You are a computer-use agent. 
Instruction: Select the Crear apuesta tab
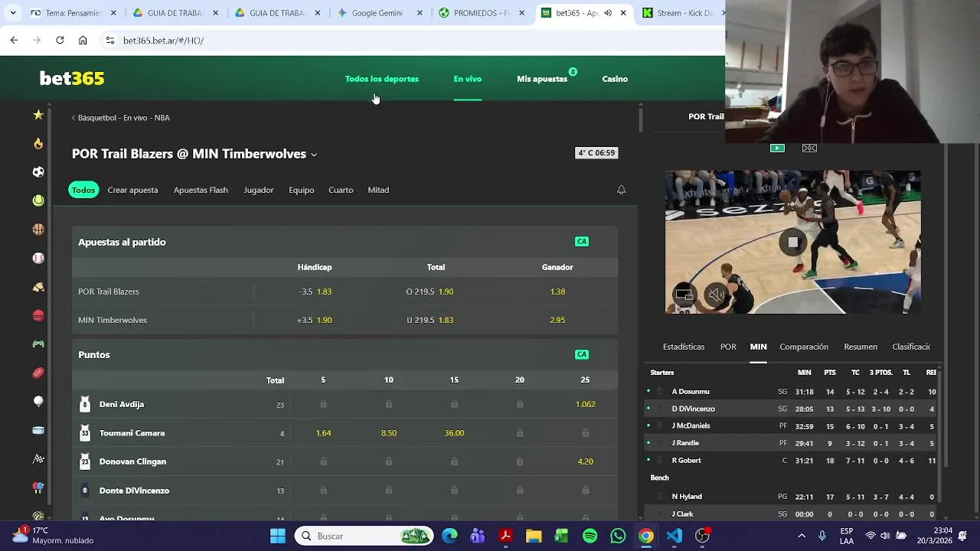(x=132, y=190)
